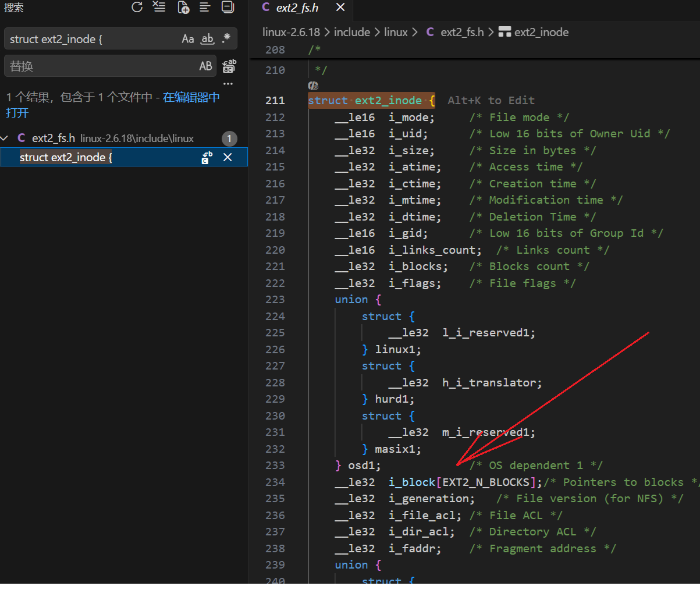
Task: Click l_i_reserved1 member
Action: point(489,333)
